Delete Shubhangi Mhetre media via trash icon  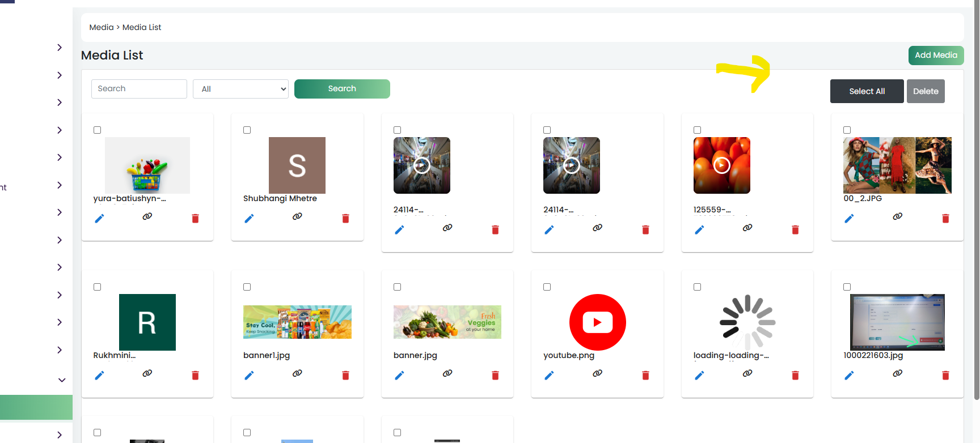pos(345,219)
